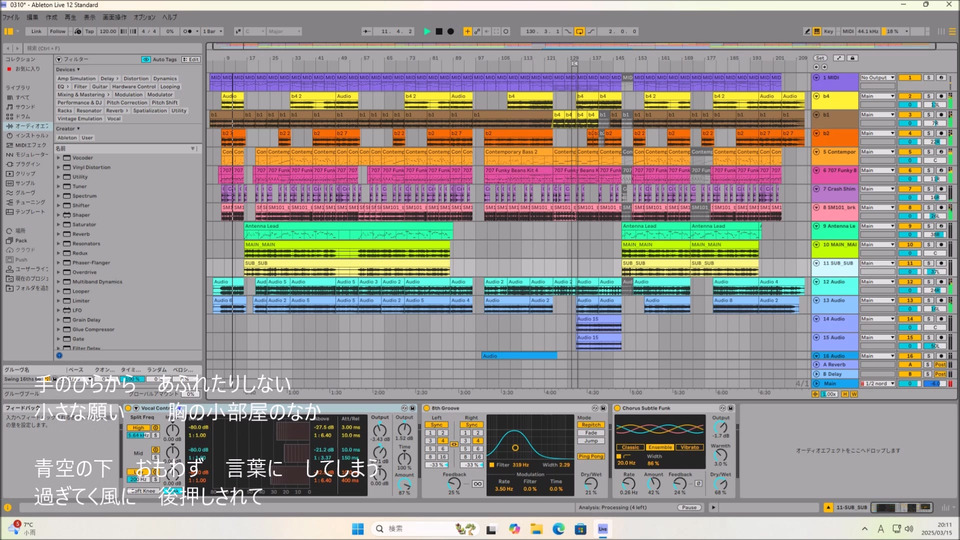
Task: Toggle the Key map mode switch
Action: pyautogui.click(x=828, y=31)
